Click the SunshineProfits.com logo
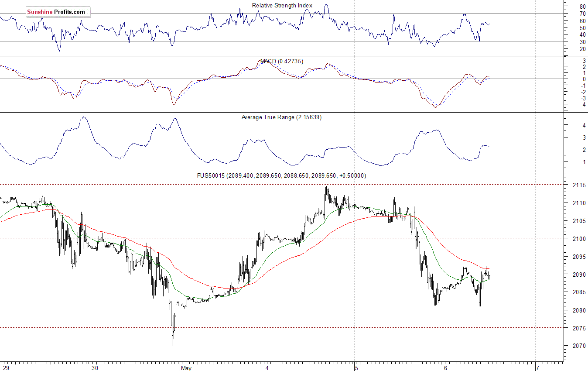 click(x=58, y=12)
